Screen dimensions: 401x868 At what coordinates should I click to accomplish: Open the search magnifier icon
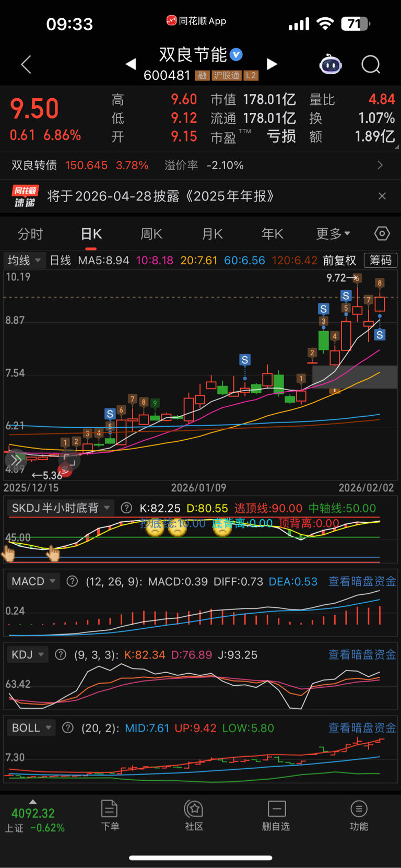point(371,65)
